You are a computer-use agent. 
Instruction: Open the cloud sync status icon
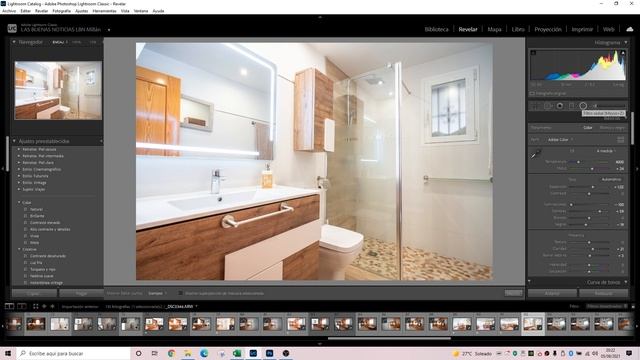(x=630, y=29)
